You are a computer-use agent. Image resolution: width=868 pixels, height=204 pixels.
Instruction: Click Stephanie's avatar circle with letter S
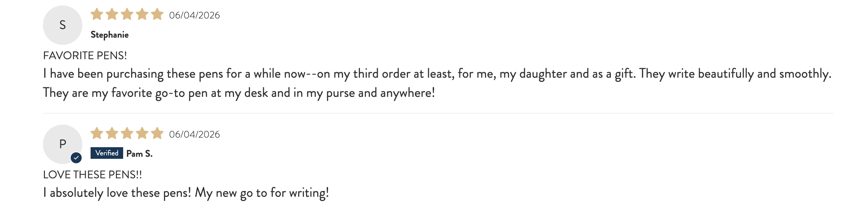[x=62, y=25]
